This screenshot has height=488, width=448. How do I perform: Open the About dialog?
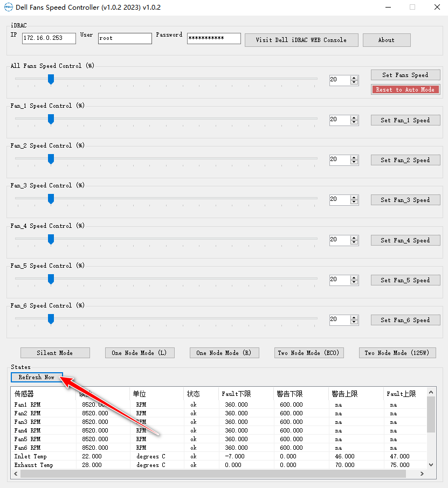(x=387, y=40)
